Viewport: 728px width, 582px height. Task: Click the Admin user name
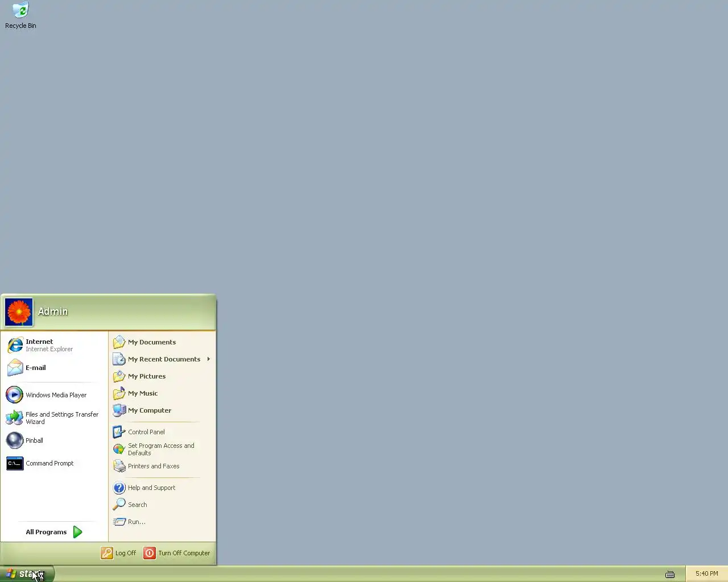53,311
